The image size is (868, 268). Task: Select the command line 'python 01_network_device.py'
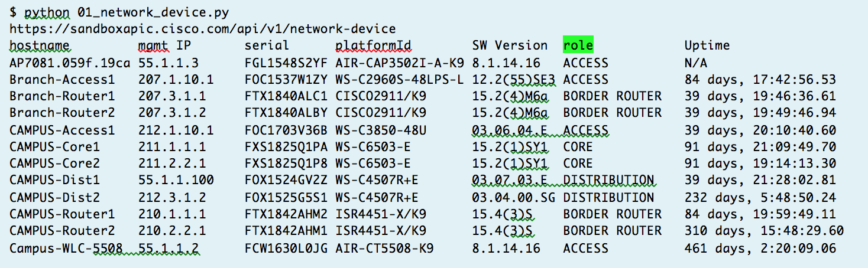pyautogui.click(x=127, y=12)
